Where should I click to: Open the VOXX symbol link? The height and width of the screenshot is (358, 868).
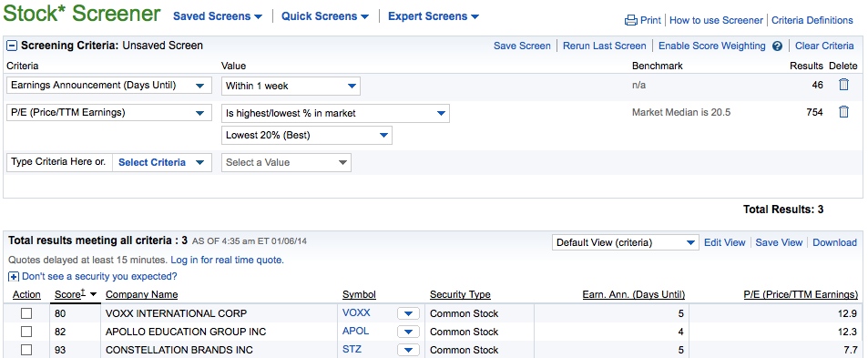(x=356, y=312)
